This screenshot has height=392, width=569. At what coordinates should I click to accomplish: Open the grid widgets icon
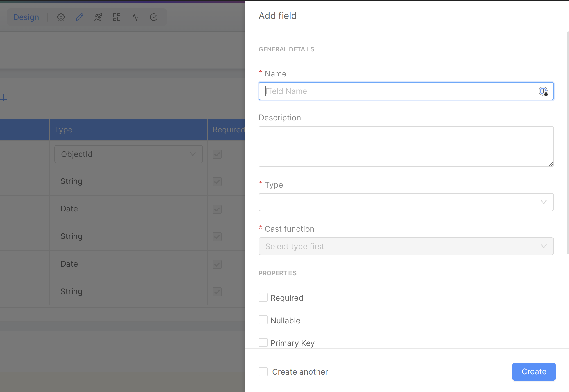tap(117, 17)
